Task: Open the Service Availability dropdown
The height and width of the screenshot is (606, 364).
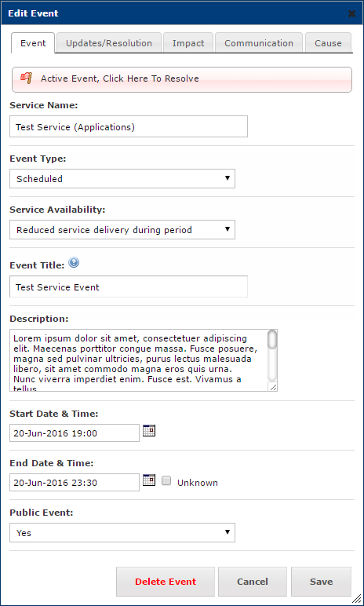Action: pyautogui.click(x=122, y=229)
